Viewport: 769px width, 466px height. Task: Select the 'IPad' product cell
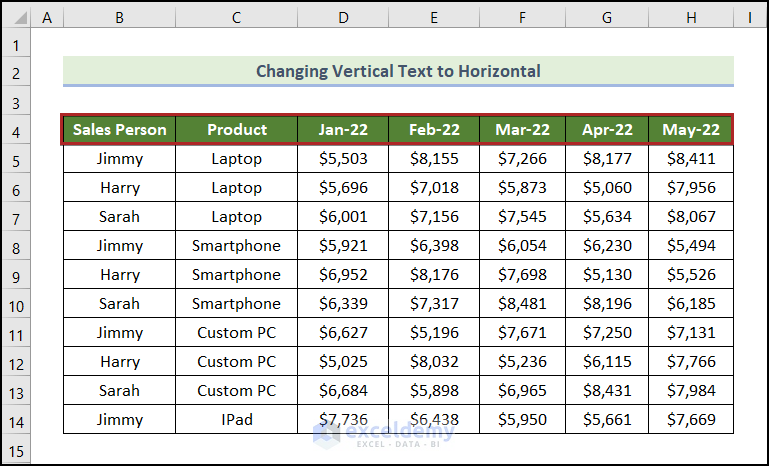(x=236, y=420)
